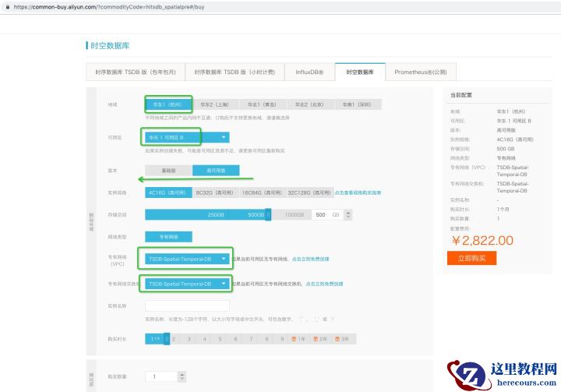
Task: Switch to the Prometheus®(公测) tab
Action: 421,72
